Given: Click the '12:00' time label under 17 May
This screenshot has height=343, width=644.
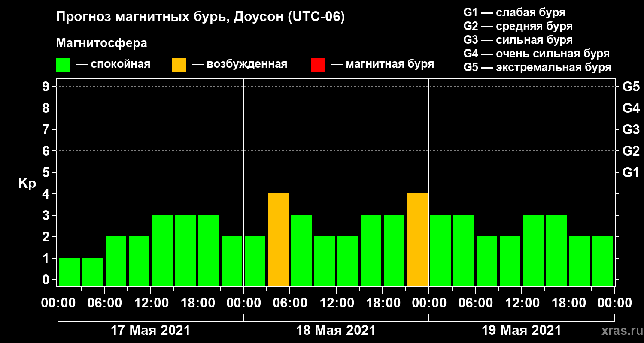Looking at the screenshot, I should [x=151, y=303].
